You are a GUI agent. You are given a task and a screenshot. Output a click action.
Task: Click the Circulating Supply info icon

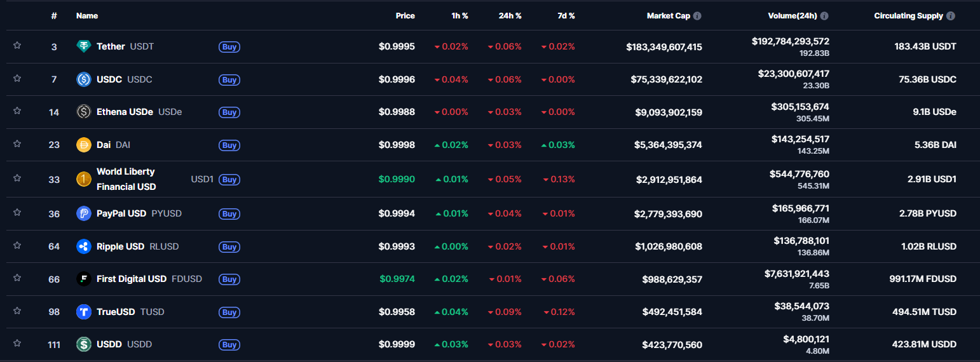tap(951, 16)
